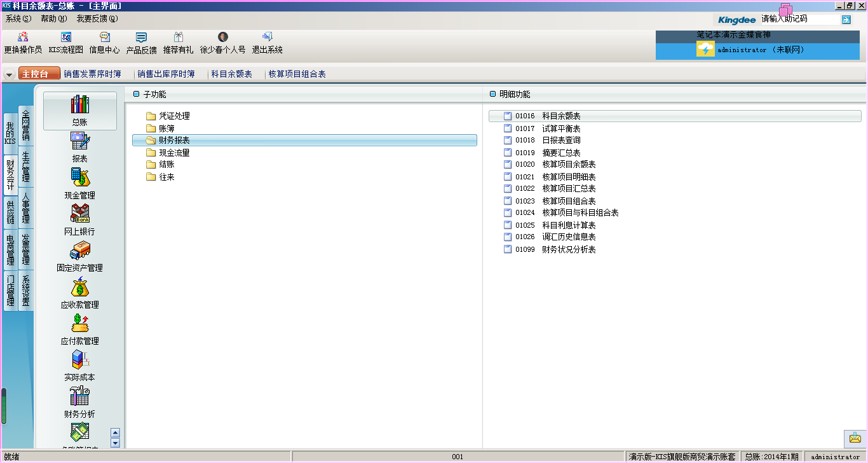Open the 实际成本 module icon
The image size is (868, 463).
[x=79, y=365]
